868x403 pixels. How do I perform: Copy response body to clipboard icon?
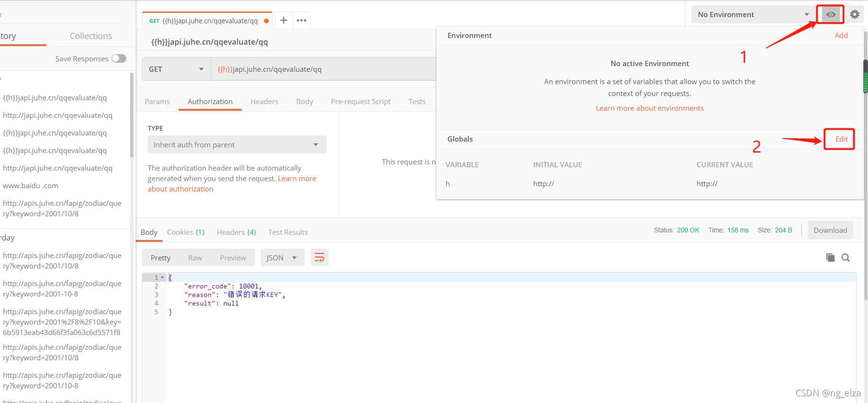click(830, 258)
